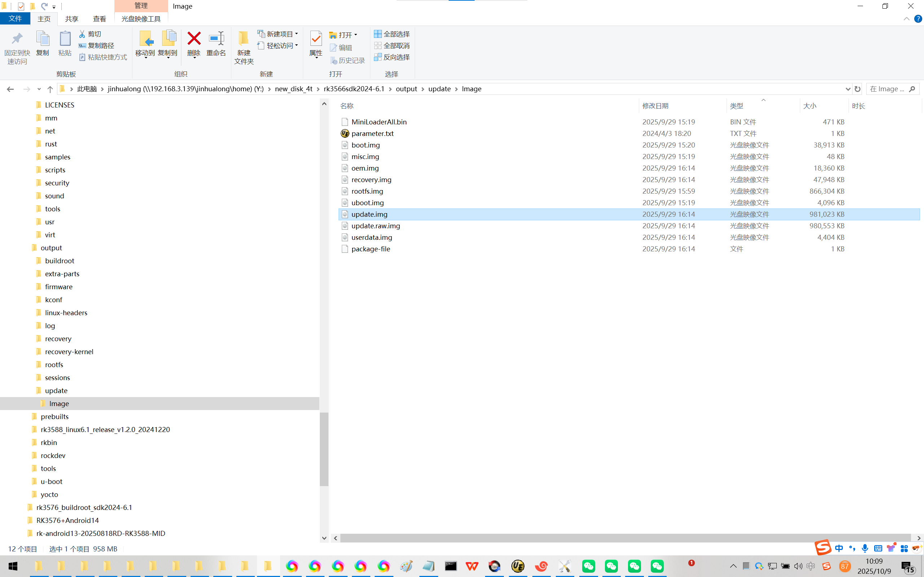Refresh the folder via address bar icon

[858, 89]
